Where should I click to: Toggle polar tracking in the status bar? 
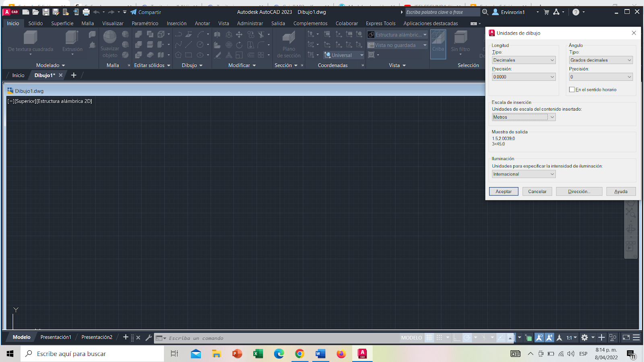pyautogui.click(x=467, y=338)
